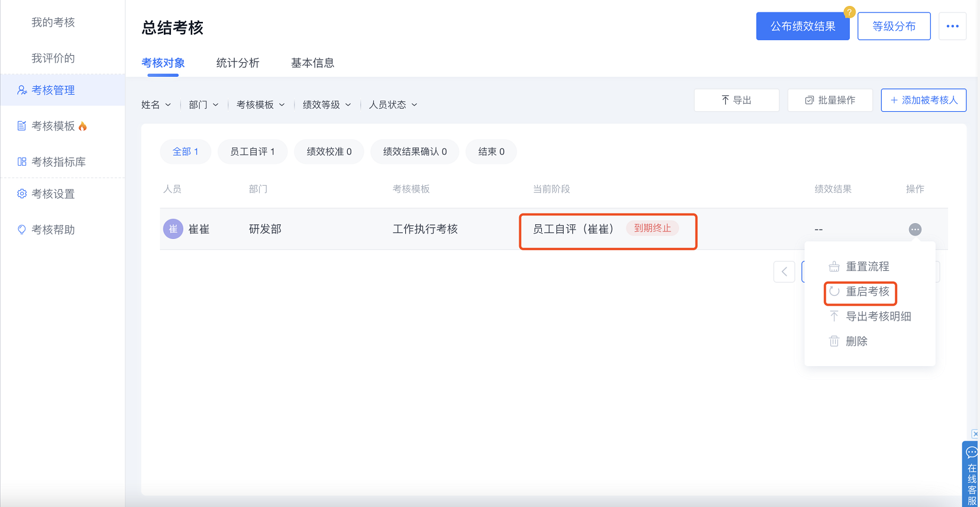The width and height of the screenshot is (980, 507).
Task: Open 考核模板 in the sidebar
Action: click(53, 126)
